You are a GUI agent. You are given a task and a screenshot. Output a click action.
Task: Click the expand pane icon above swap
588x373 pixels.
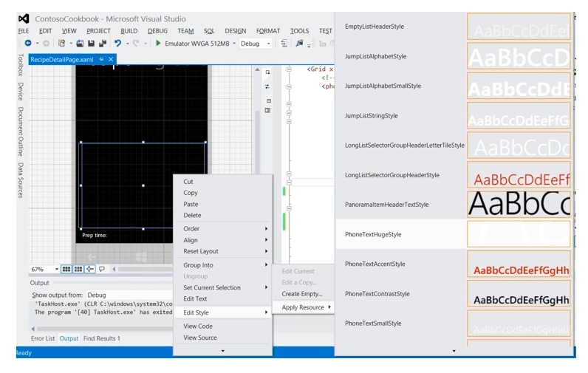(x=267, y=72)
